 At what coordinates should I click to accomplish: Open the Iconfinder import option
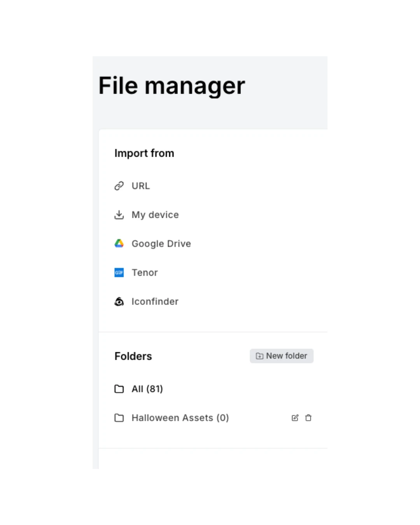[x=155, y=301]
